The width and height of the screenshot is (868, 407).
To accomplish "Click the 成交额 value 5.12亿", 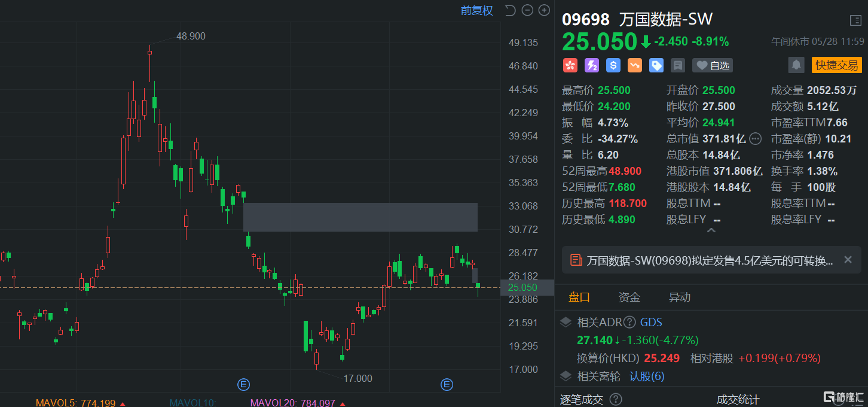I will [823, 107].
